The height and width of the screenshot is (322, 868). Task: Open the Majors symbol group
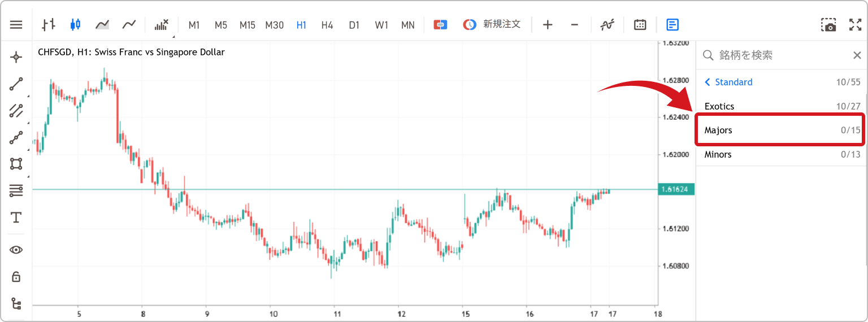782,130
